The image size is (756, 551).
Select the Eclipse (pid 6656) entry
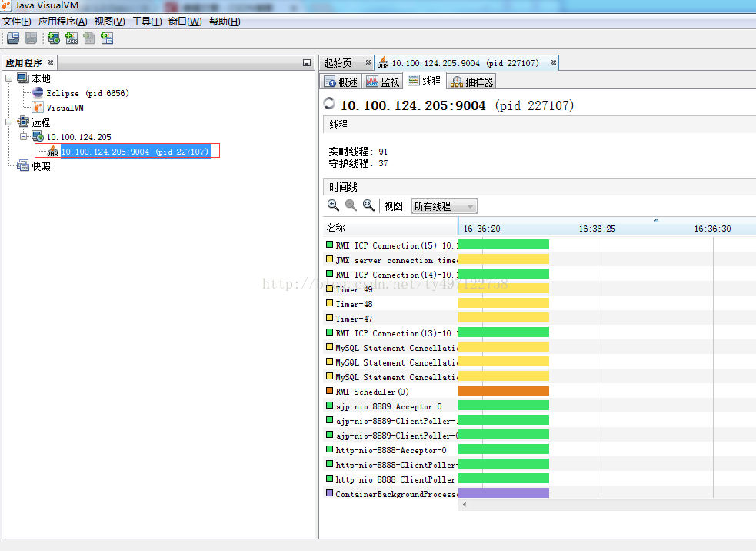pos(88,93)
